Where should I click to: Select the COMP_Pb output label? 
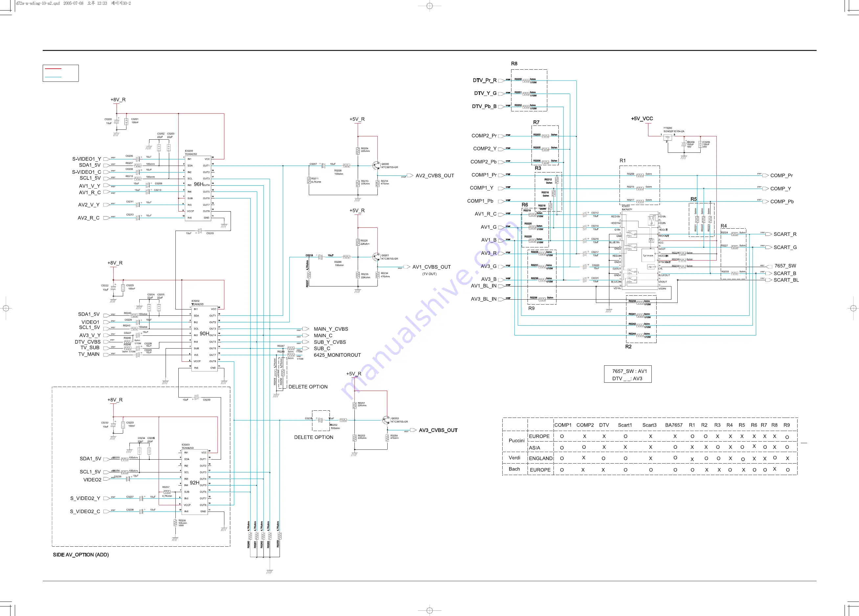pyautogui.click(x=782, y=201)
